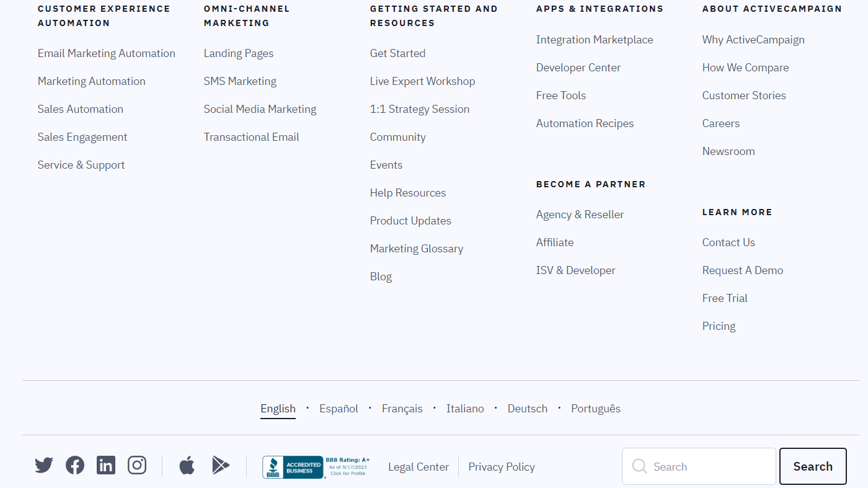
Task: Open Live Expert Workshop link
Action: [423, 81]
